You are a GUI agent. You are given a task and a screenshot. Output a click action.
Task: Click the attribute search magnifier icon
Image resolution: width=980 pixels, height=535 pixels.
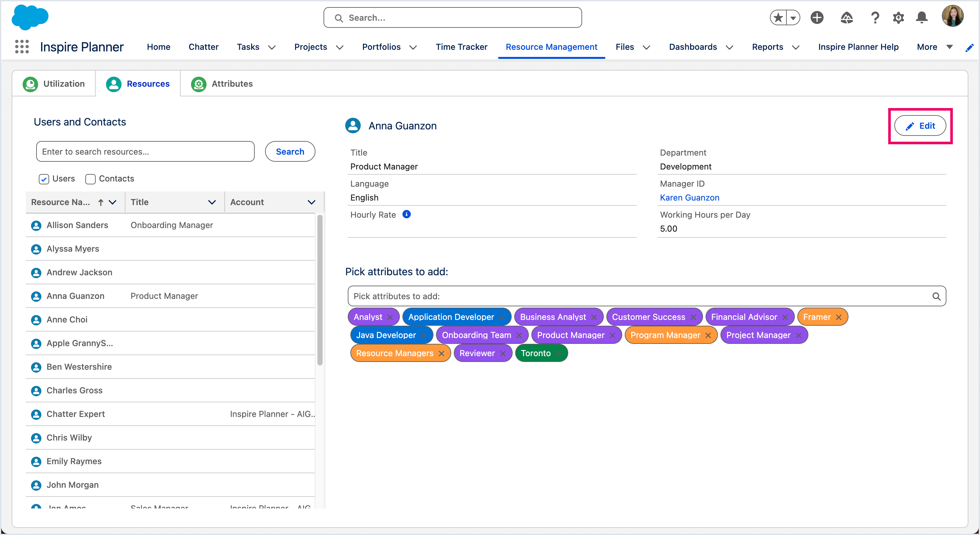point(936,296)
